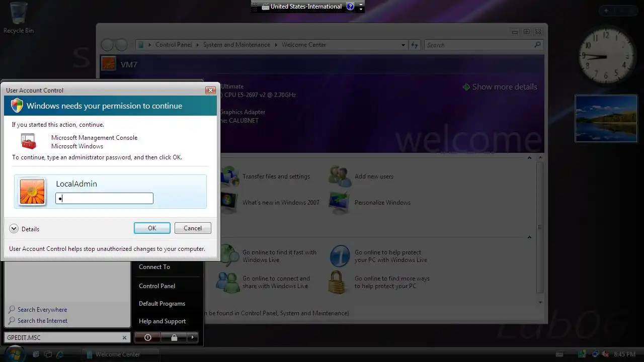Click the network tray icon

(595, 354)
